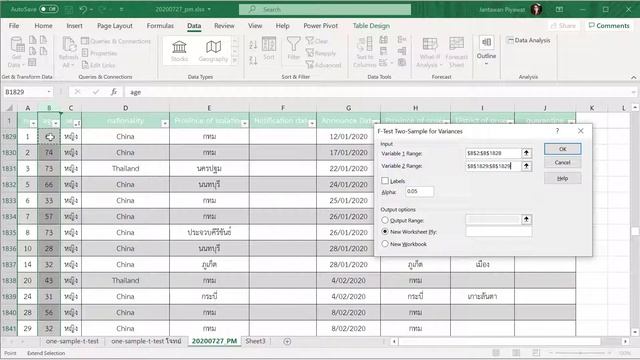Click the user profile picture
Viewport: 640px width, 360px height.
[536, 9]
